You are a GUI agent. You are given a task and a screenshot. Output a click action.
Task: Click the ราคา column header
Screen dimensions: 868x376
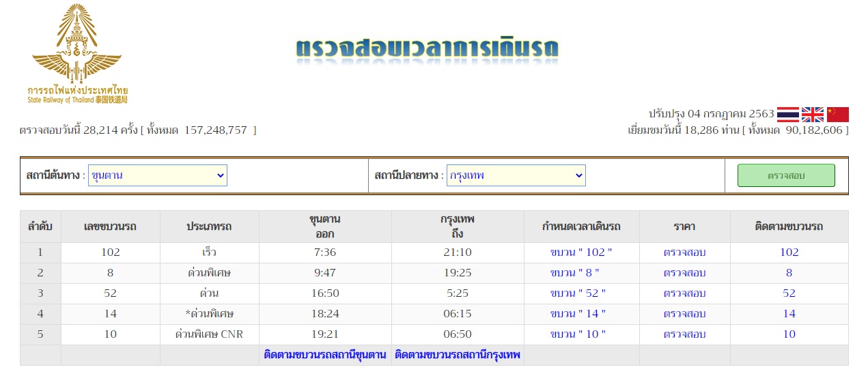point(684,227)
